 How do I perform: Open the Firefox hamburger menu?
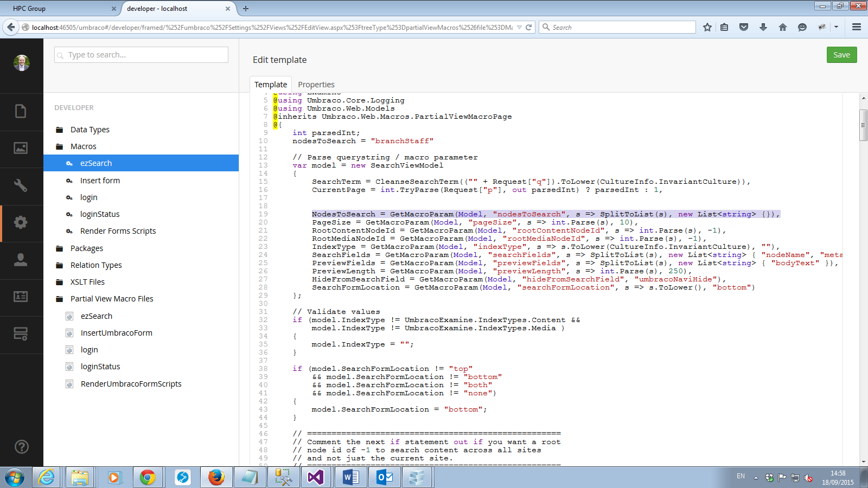click(857, 27)
